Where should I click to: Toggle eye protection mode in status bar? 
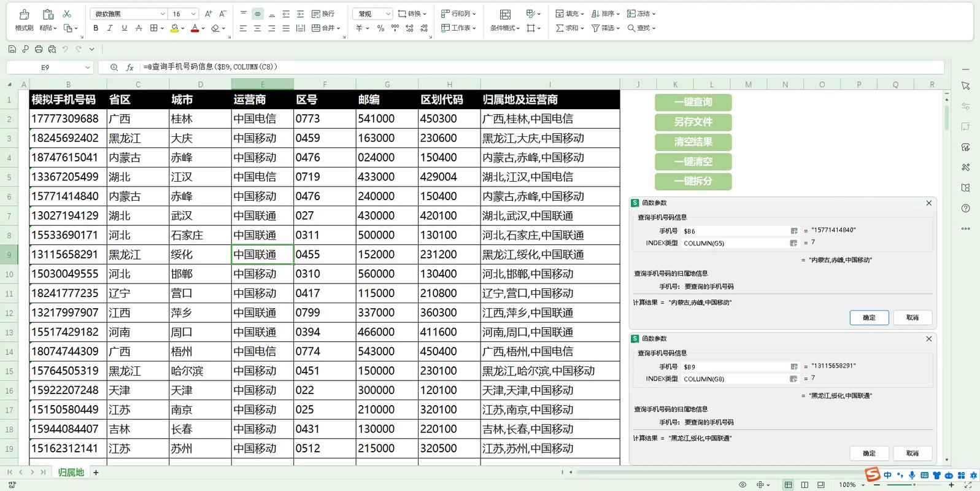click(x=743, y=485)
